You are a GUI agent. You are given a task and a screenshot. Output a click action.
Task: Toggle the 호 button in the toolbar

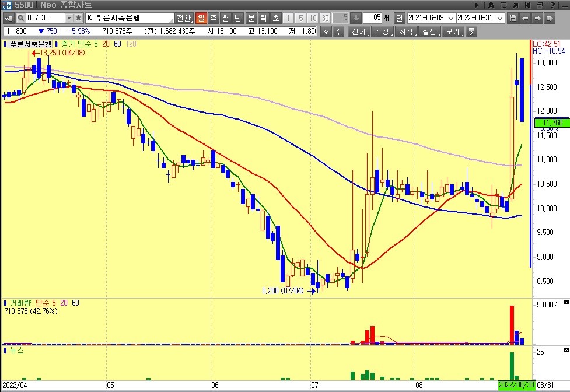point(326,32)
